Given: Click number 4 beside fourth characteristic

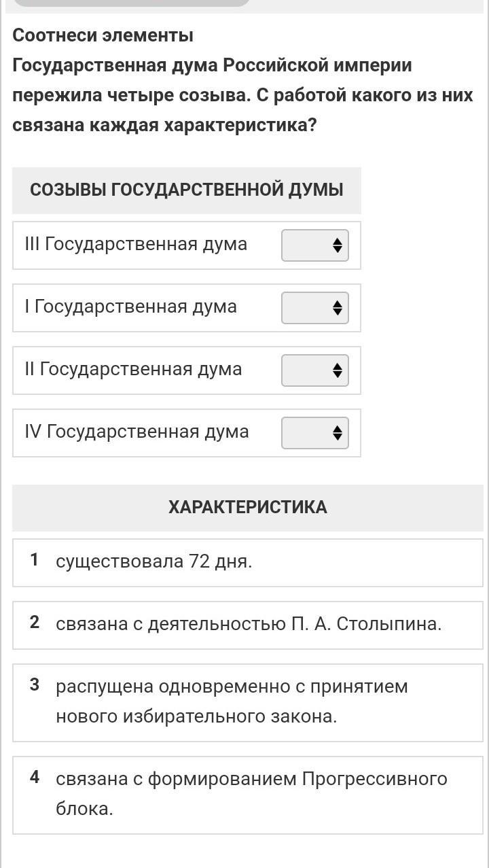Looking at the screenshot, I should [35, 778].
